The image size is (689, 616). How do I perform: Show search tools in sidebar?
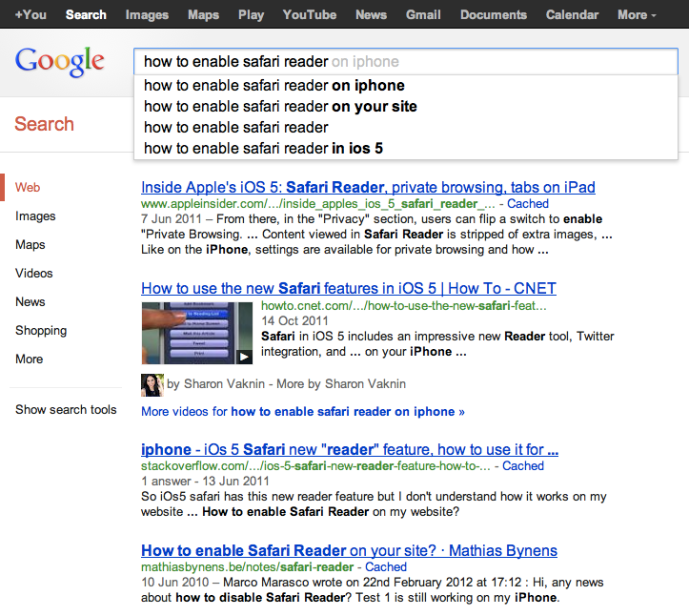point(66,409)
